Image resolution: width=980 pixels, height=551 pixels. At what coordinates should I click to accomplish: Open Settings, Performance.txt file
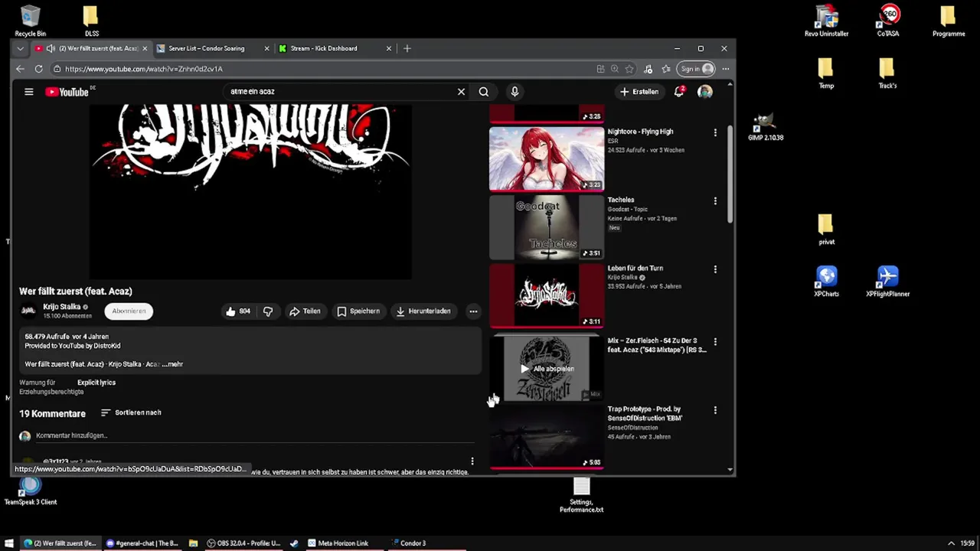(581, 496)
